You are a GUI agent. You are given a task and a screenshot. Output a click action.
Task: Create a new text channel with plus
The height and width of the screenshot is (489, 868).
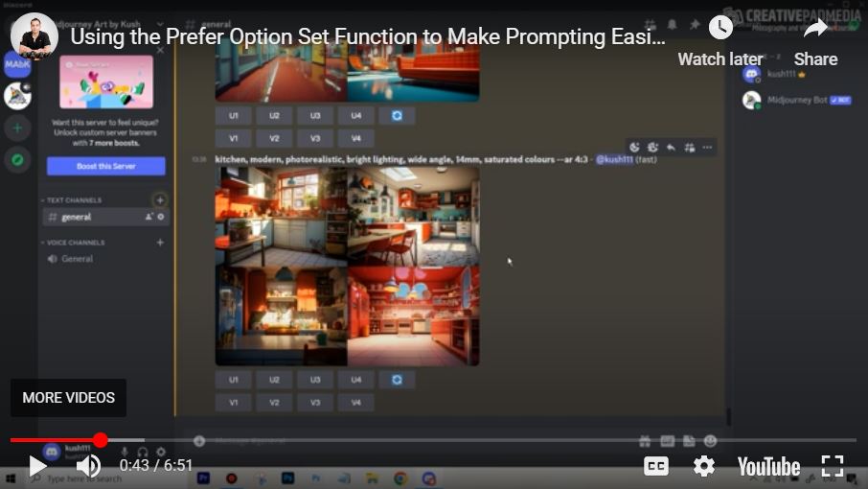tap(160, 200)
